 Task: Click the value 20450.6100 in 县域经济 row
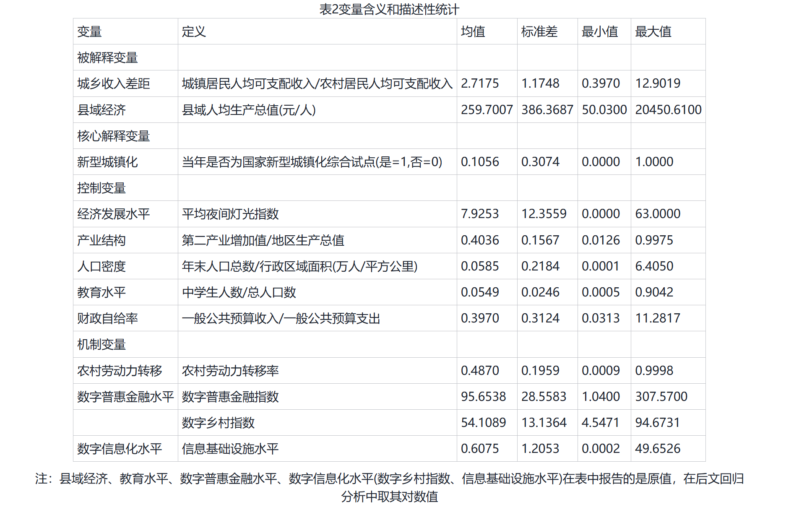click(668, 110)
